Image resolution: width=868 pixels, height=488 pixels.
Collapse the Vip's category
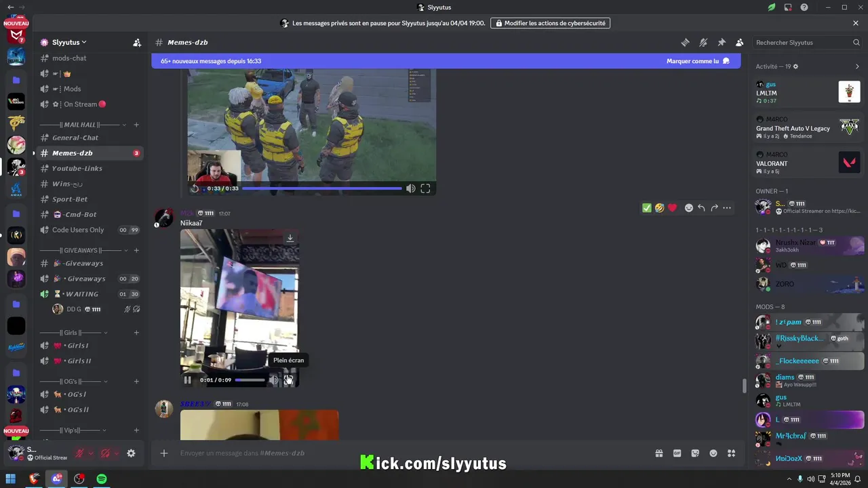(73, 430)
